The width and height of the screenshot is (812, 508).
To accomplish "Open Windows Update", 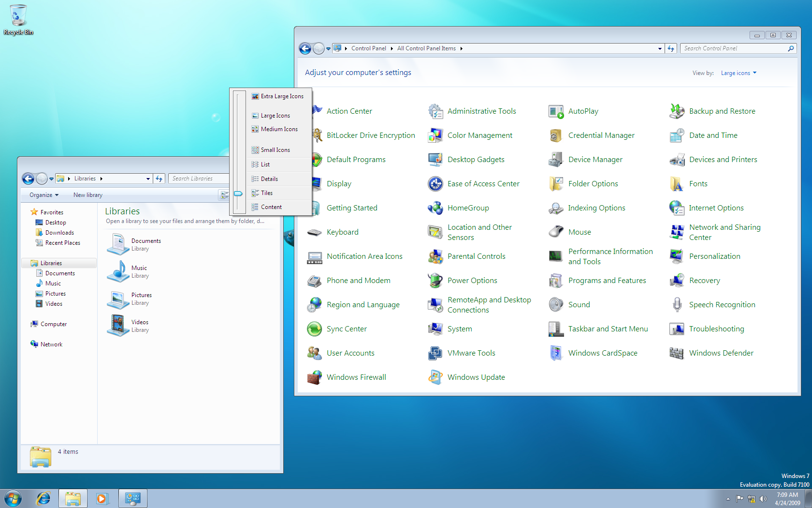I will [x=476, y=377].
